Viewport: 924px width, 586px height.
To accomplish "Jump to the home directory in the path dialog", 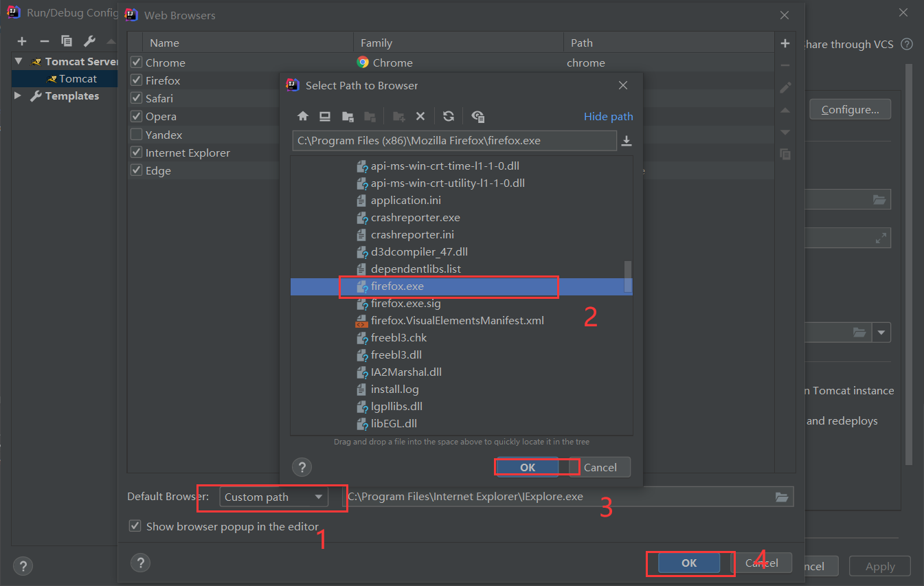I will point(303,116).
